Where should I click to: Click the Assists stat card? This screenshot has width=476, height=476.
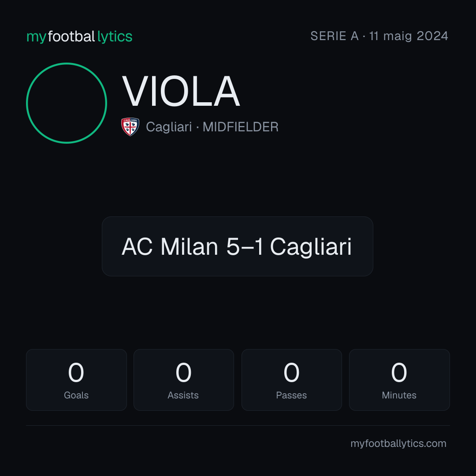coord(184,380)
